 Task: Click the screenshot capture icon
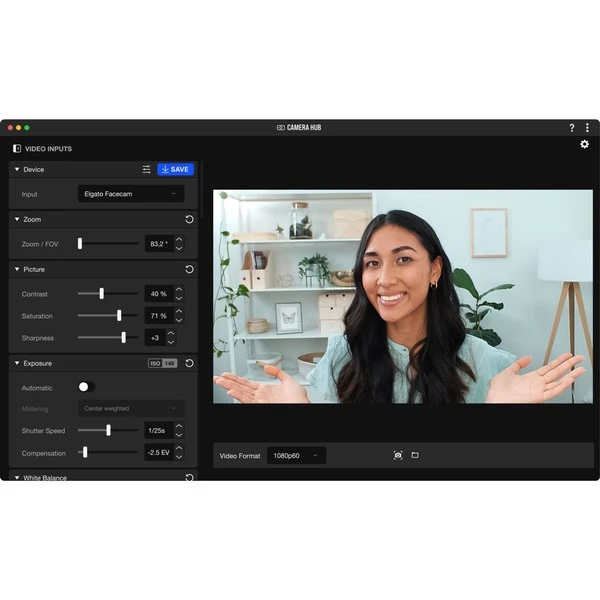[398, 455]
